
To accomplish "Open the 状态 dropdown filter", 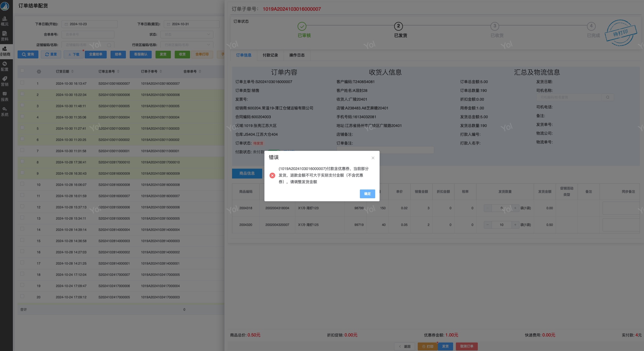I will coord(187,35).
